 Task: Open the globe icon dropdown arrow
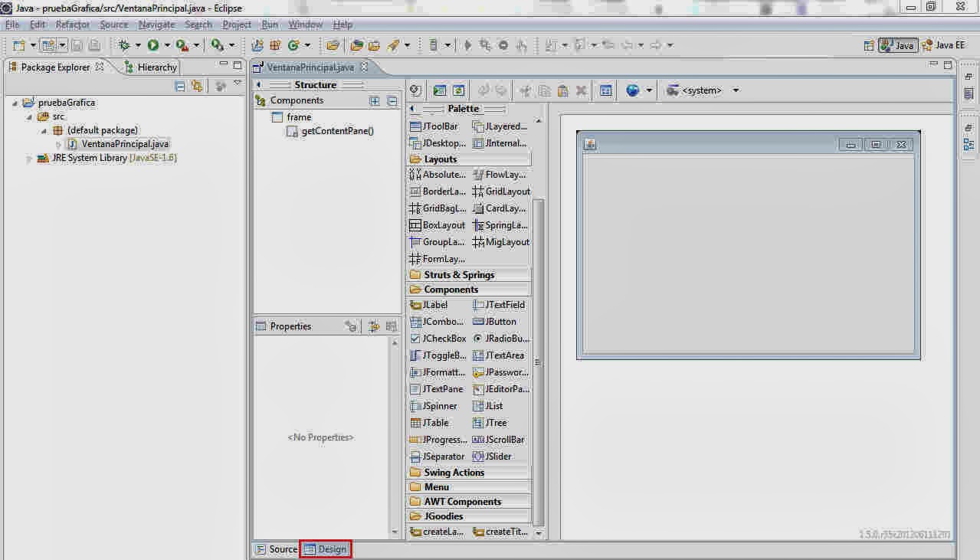[x=649, y=90]
